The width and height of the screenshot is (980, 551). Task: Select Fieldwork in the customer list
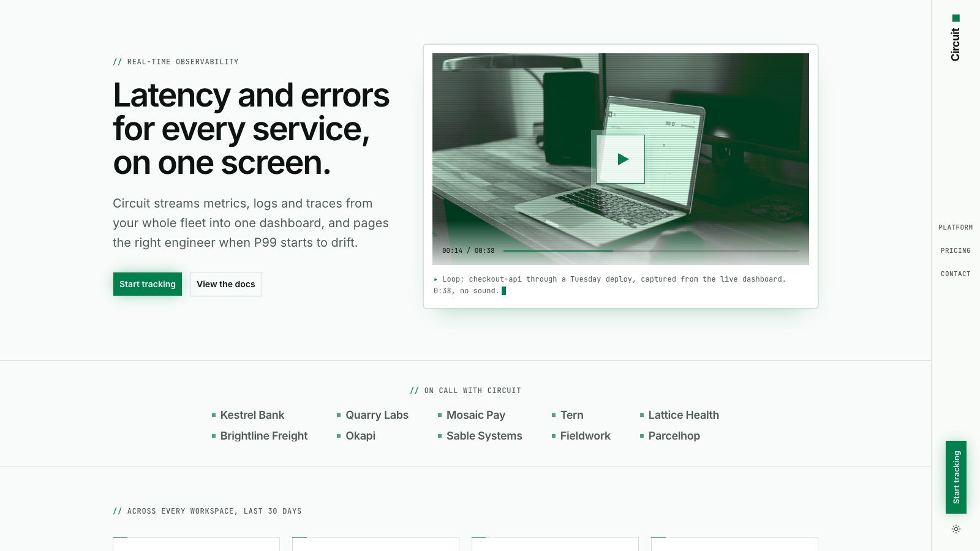581,436
